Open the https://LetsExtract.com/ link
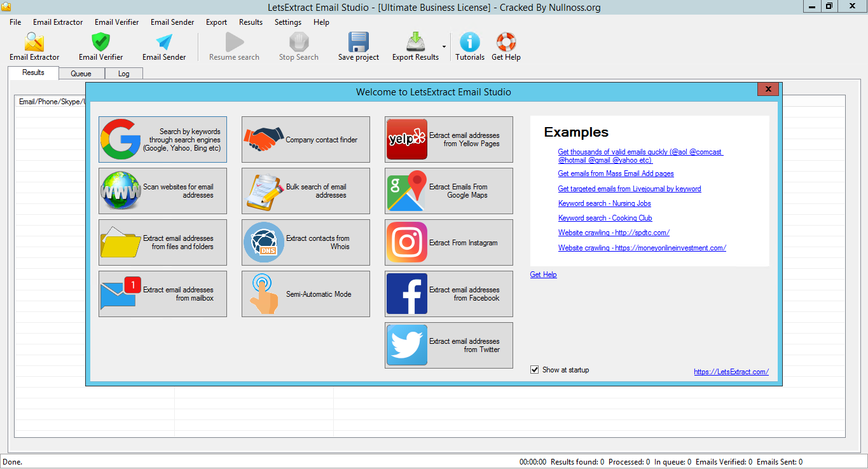This screenshot has width=868, height=469. (x=731, y=372)
